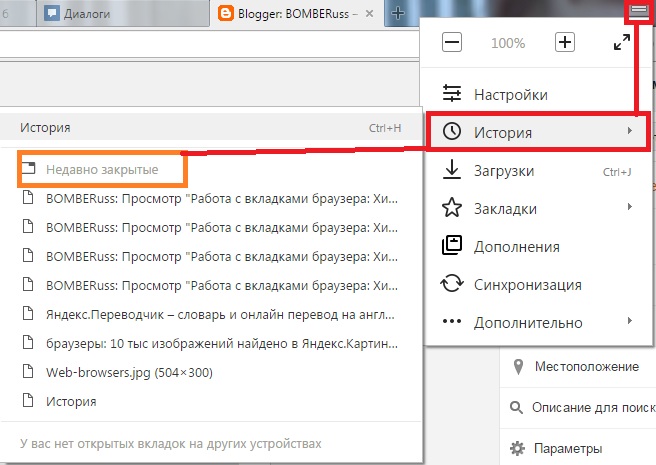Image resolution: width=656 pixels, height=465 pixels.
Task: Click the 100% zoom level value
Action: click(x=508, y=43)
